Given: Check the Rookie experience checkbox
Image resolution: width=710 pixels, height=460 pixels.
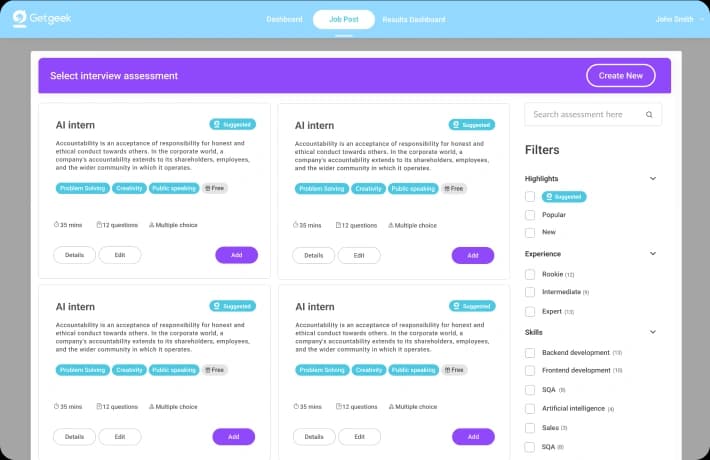Looking at the screenshot, I should [530, 274].
